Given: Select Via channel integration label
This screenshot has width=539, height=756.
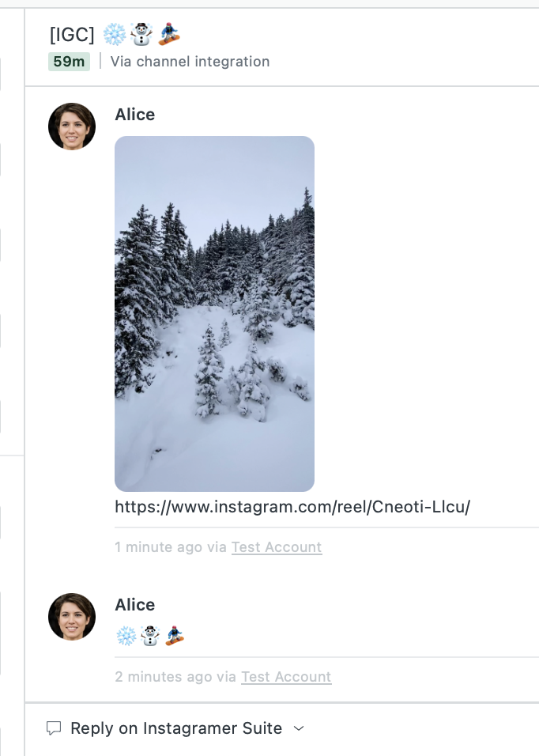Looking at the screenshot, I should point(189,62).
